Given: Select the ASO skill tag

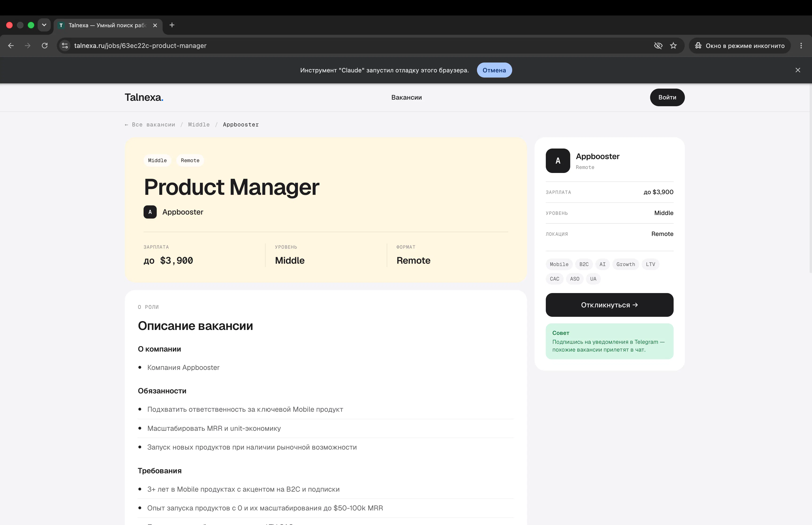Looking at the screenshot, I should click(x=574, y=279).
